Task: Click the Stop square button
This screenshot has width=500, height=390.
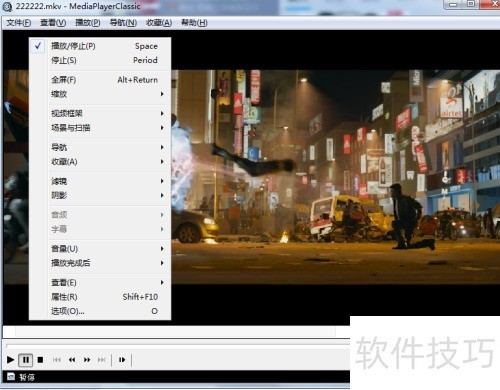Action: pos(40,360)
